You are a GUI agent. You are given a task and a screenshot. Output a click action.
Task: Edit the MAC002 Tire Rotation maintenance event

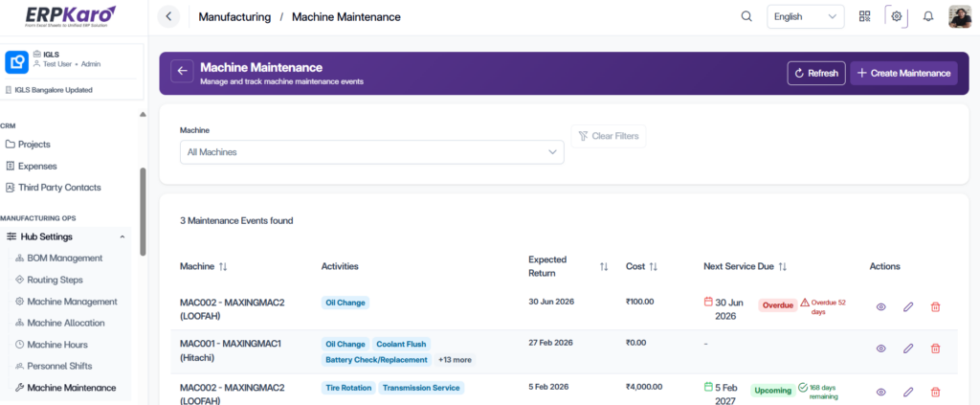908,393
